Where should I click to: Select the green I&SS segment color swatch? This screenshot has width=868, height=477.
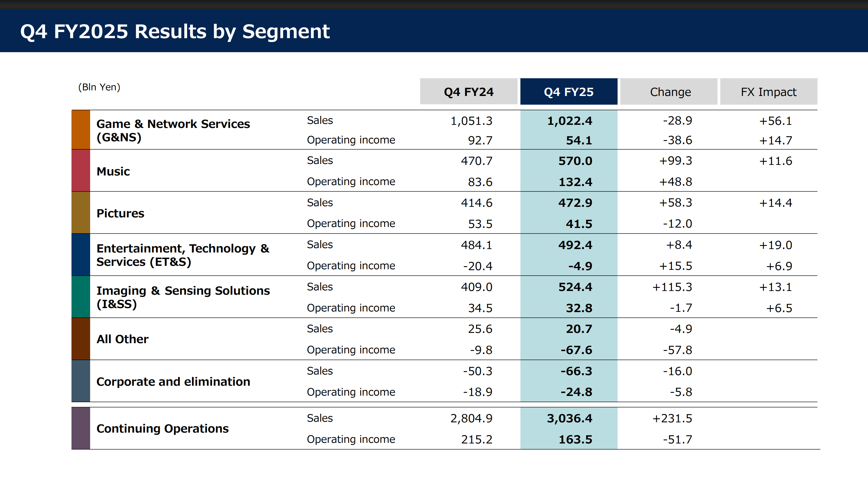81,297
